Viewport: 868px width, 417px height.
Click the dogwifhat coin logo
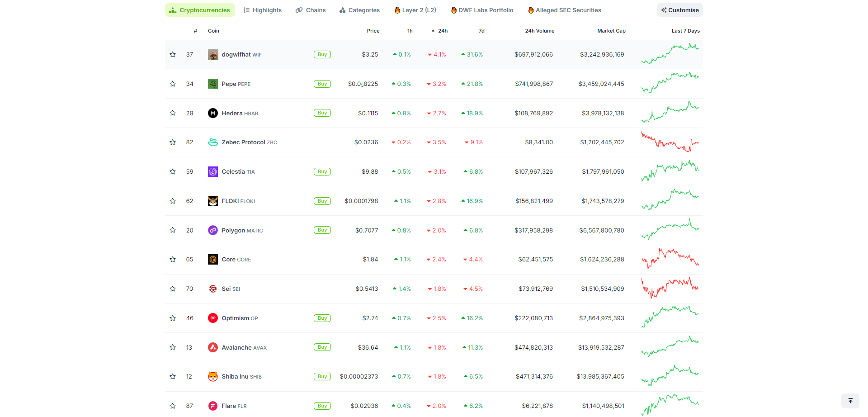coord(213,55)
